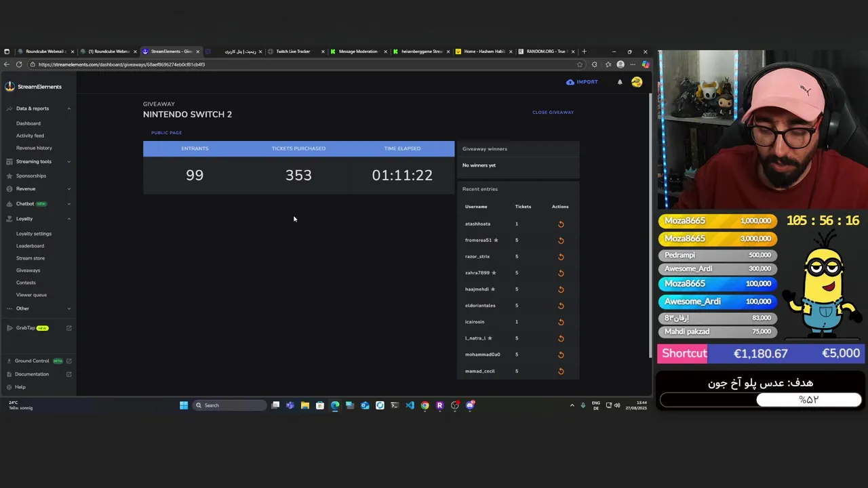Refund tickets for fromerea51

561,241
